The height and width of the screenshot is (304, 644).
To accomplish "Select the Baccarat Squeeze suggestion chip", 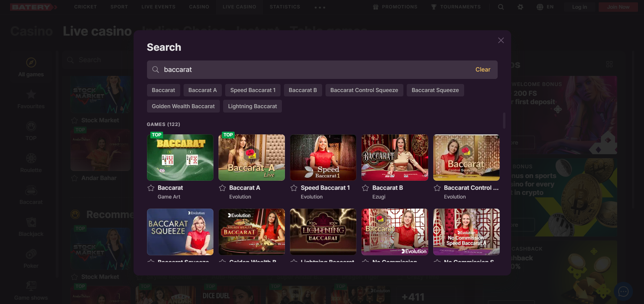I will pos(435,90).
